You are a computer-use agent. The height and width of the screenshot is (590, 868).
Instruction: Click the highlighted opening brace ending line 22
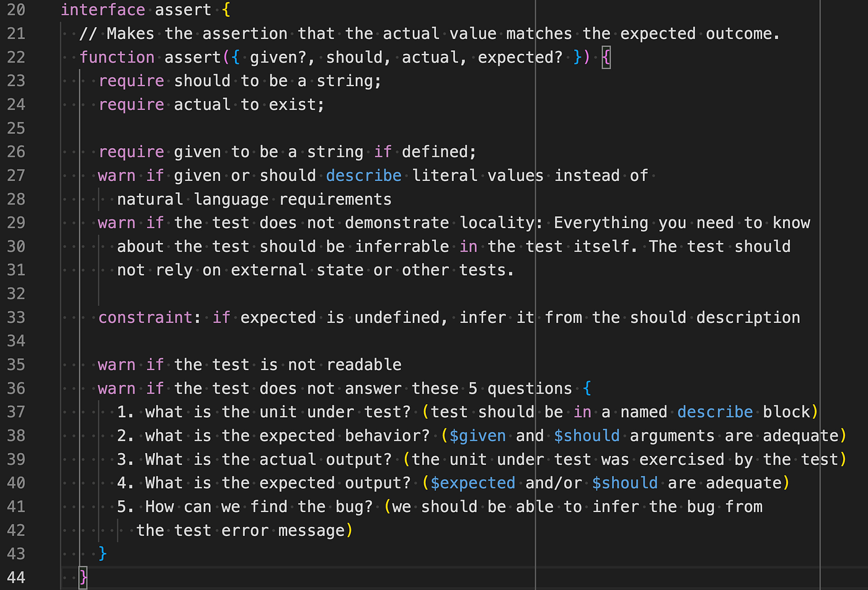pyautogui.click(x=606, y=58)
